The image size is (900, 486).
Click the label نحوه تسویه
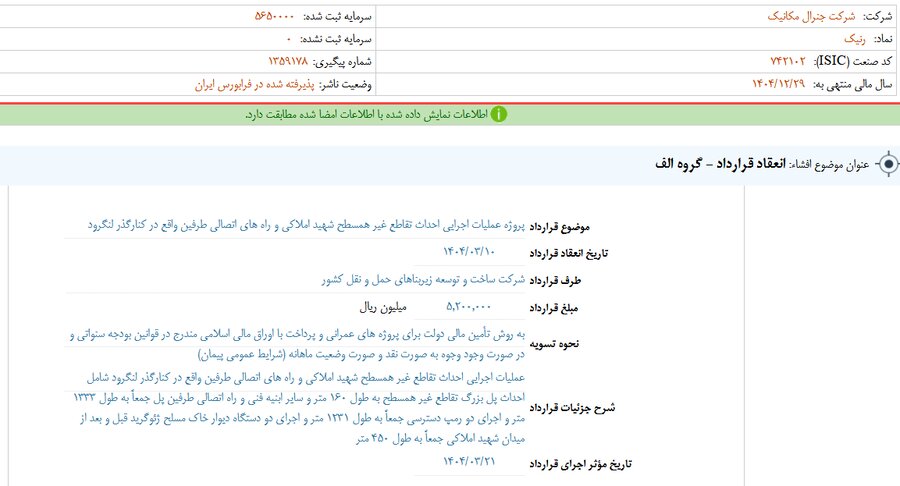[554, 344]
